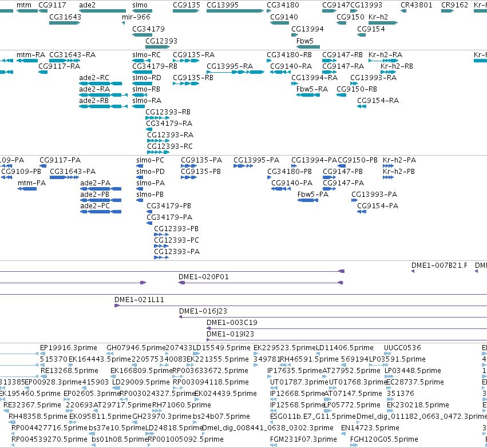The image size is (487, 448).
Task: Select the Kr-h2-PA protein label
Action: click(x=399, y=160)
